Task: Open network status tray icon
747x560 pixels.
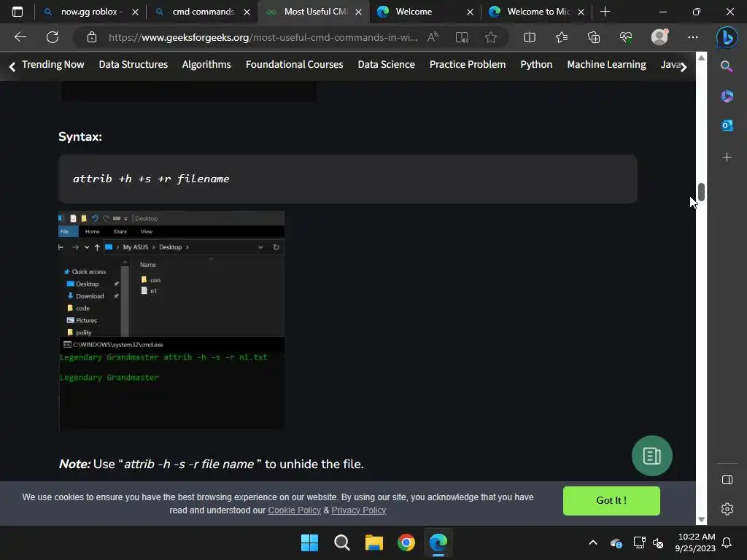Action: coord(639,542)
